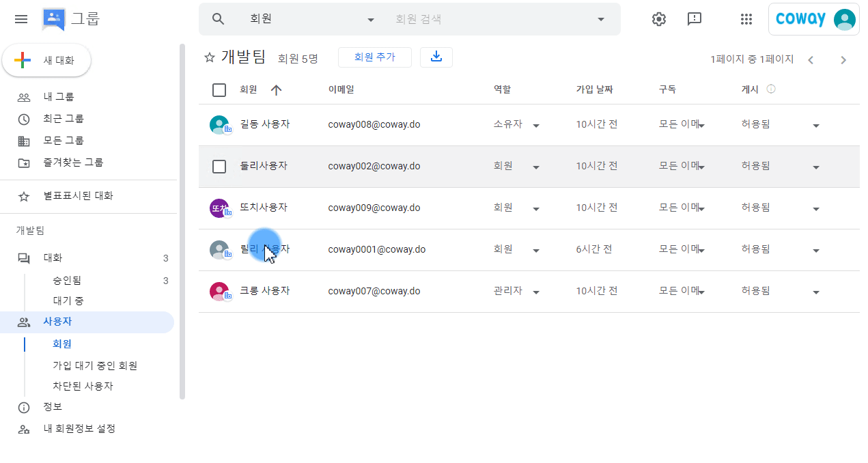Image resolution: width=868 pixels, height=463 pixels.
Task: Select the all-members header checkbox
Action: [x=219, y=89]
